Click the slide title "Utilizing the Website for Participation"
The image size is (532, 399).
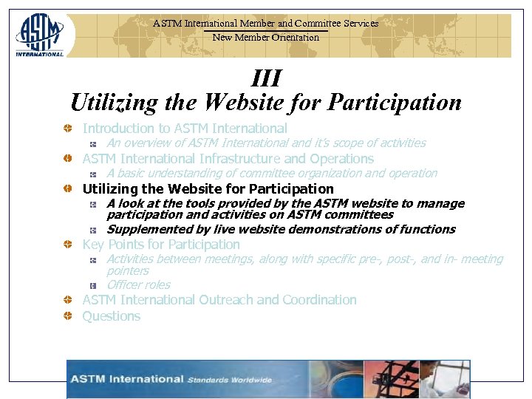point(266,102)
